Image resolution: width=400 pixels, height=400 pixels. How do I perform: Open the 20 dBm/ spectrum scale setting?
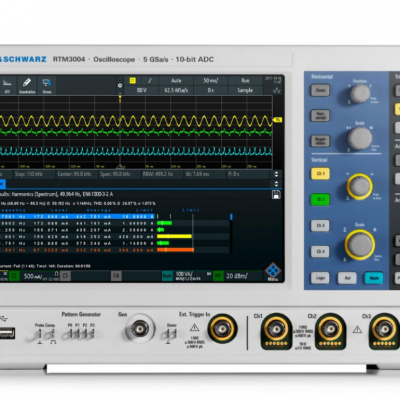coord(237,276)
